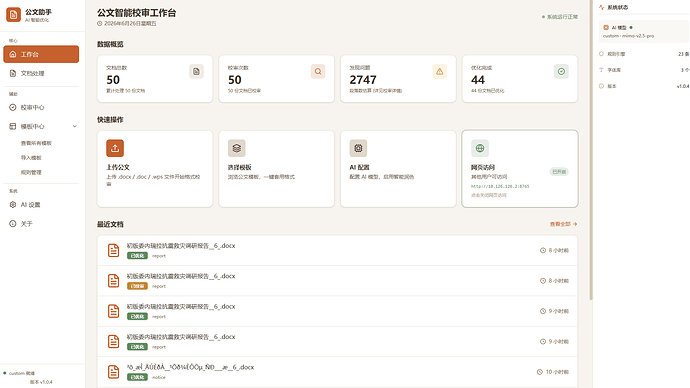Open 规则管理 submenu item
The height and width of the screenshot is (388, 690).
pyautogui.click(x=31, y=172)
